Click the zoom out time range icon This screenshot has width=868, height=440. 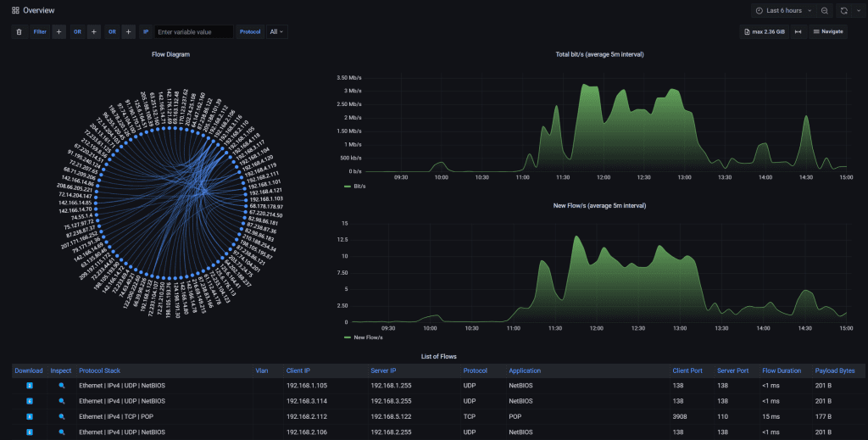click(825, 10)
